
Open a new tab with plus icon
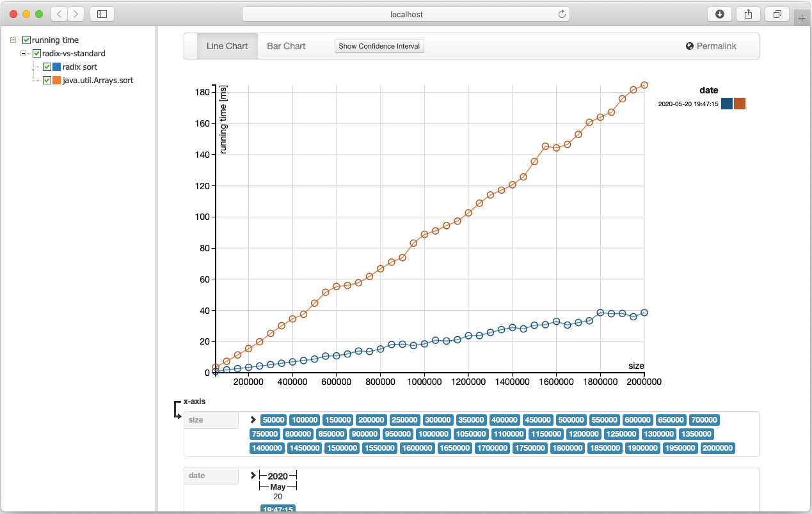pyautogui.click(x=802, y=19)
